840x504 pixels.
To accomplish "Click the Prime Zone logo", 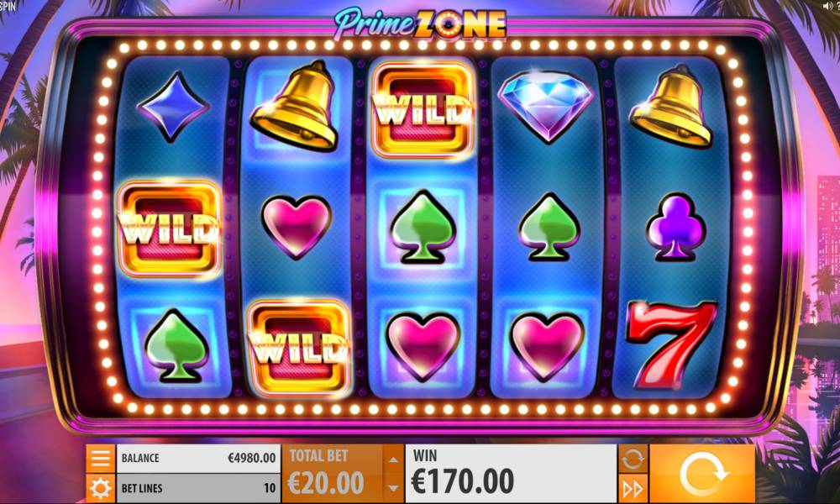I will [421, 24].
